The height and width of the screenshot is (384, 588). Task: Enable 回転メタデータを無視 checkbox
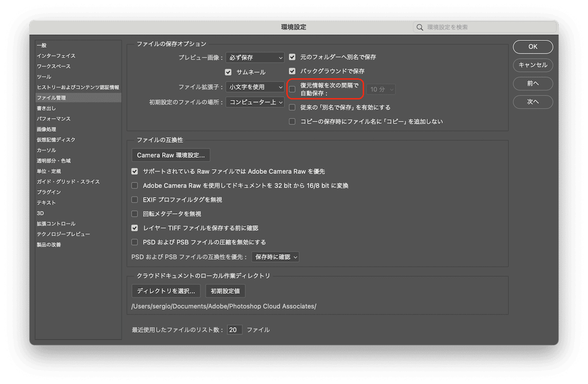coord(135,213)
